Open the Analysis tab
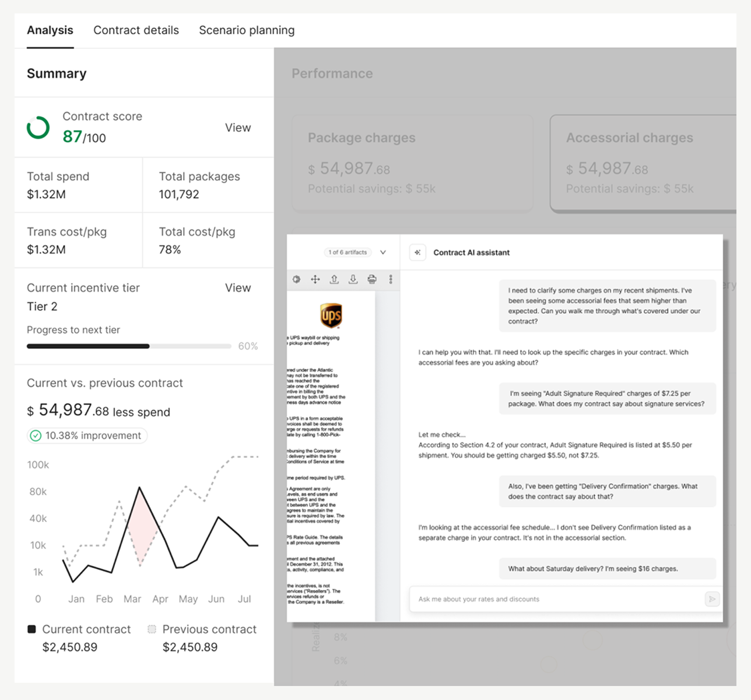This screenshot has height=700, width=751. (x=50, y=30)
